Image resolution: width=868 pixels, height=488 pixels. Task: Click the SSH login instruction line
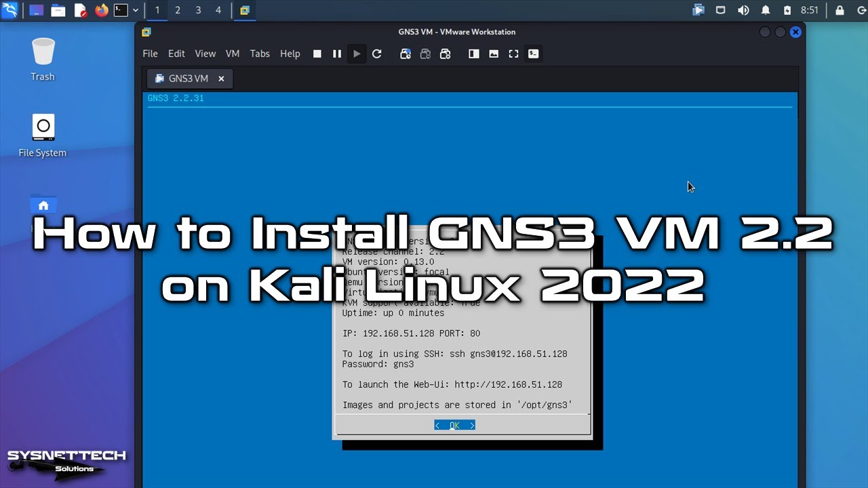tap(455, 354)
